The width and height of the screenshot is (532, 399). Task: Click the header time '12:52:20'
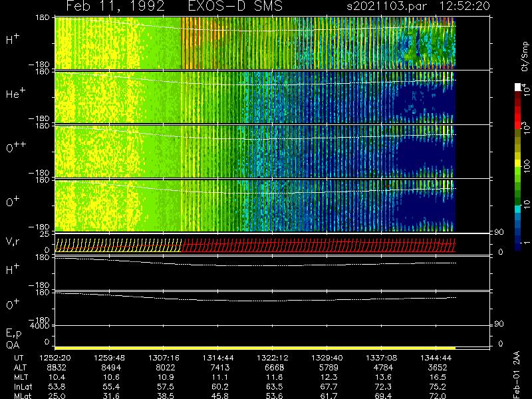point(465,6)
